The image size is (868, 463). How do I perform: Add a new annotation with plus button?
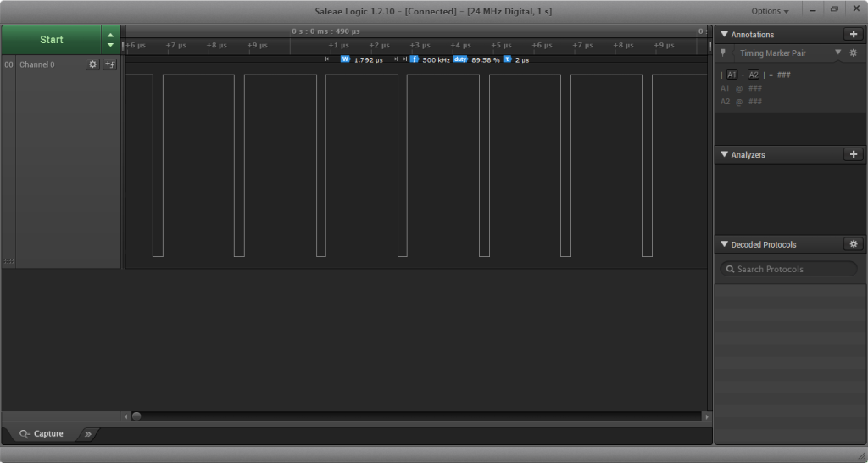tap(853, 35)
